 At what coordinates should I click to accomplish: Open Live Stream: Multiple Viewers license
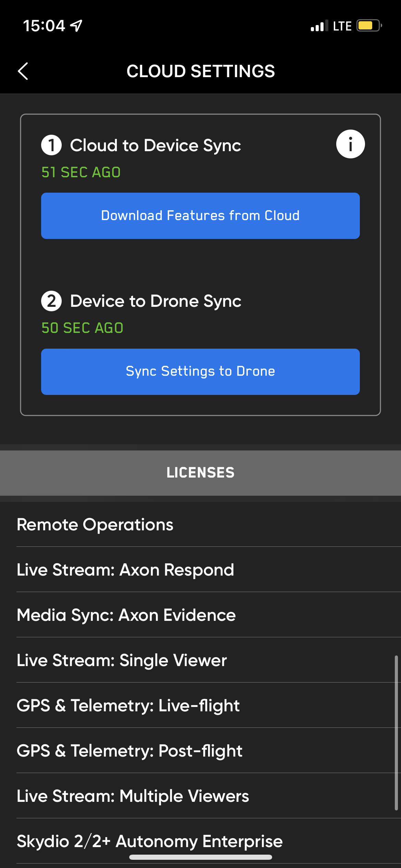(133, 796)
